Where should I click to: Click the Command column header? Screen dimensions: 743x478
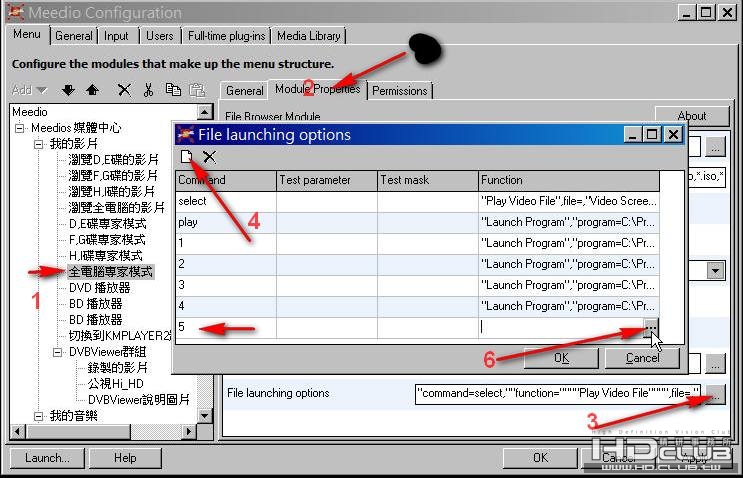[226, 180]
